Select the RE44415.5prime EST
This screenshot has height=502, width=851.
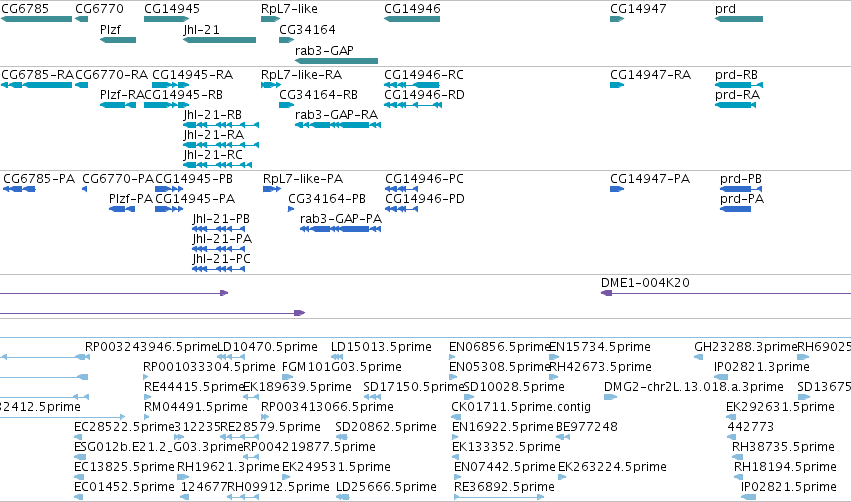pyautogui.click(x=147, y=397)
